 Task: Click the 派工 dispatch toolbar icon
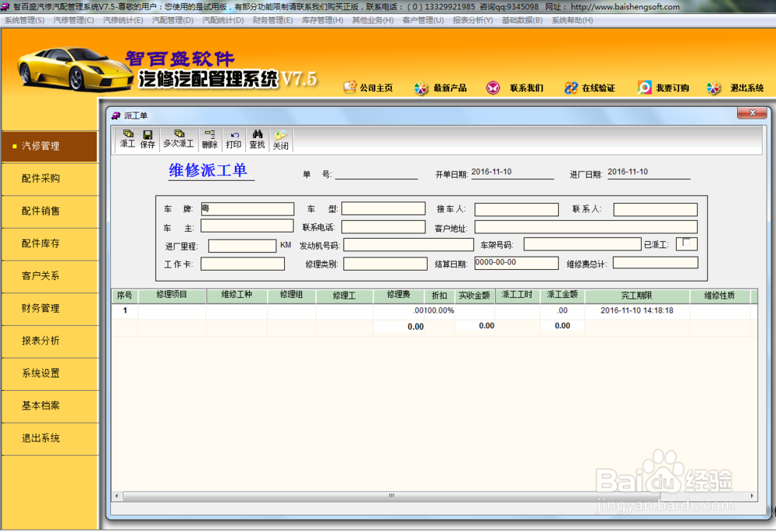[x=128, y=139]
